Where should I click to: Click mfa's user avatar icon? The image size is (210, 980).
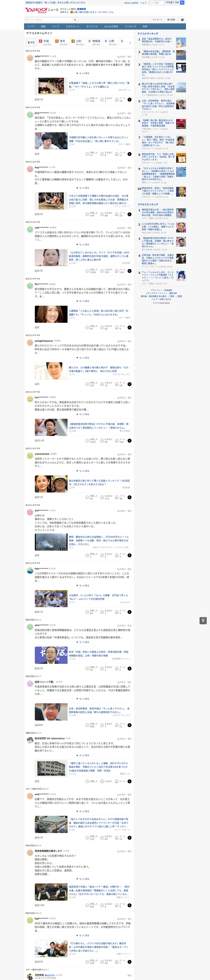click(30, 58)
